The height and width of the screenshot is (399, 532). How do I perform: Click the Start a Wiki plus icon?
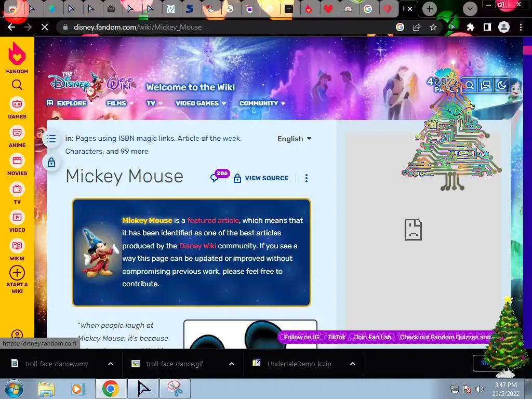tap(17, 273)
